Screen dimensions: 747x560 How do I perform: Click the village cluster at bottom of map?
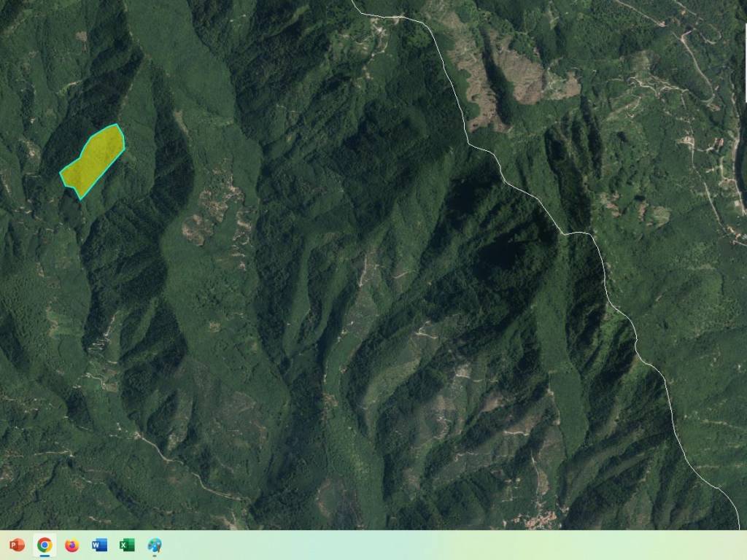[538, 519]
